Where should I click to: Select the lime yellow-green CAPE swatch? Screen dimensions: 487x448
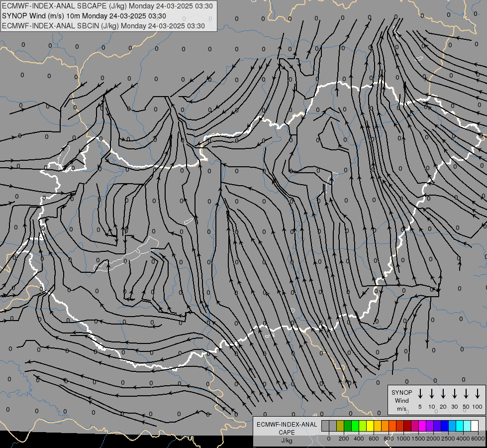[x=363, y=426]
